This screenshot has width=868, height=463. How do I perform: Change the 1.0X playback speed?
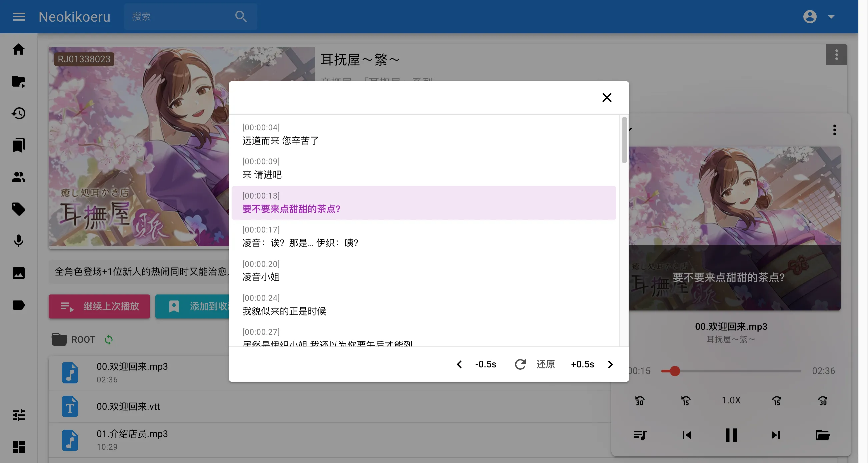(731, 400)
